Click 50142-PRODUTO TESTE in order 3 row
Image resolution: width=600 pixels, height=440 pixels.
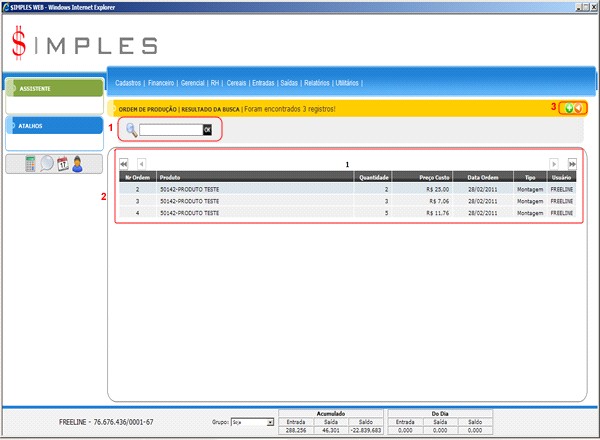(189, 201)
